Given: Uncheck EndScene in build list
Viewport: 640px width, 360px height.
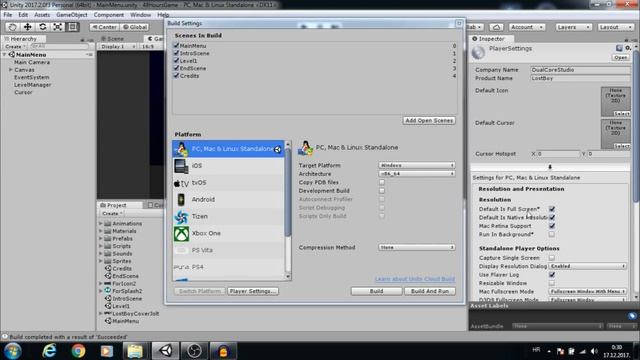Looking at the screenshot, I should click(x=176, y=68).
